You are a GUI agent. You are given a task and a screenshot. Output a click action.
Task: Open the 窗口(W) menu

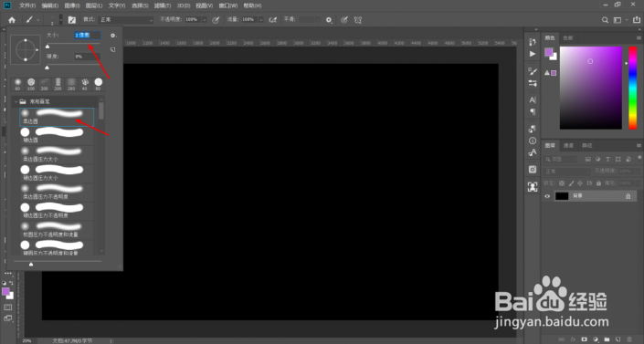[x=228, y=5]
